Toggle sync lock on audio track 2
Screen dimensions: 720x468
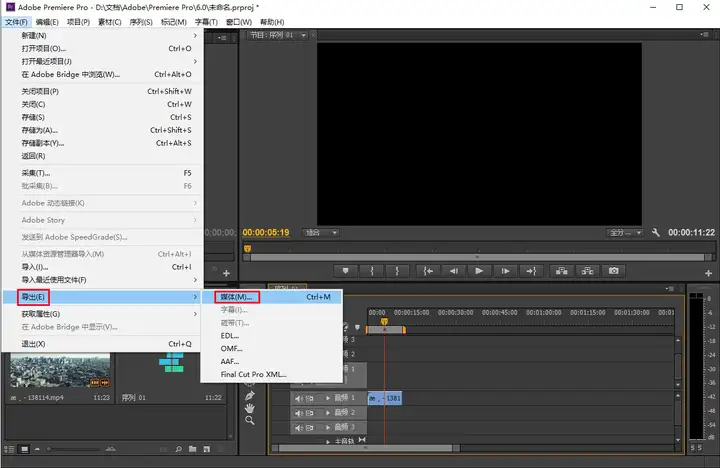tap(310, 413)
